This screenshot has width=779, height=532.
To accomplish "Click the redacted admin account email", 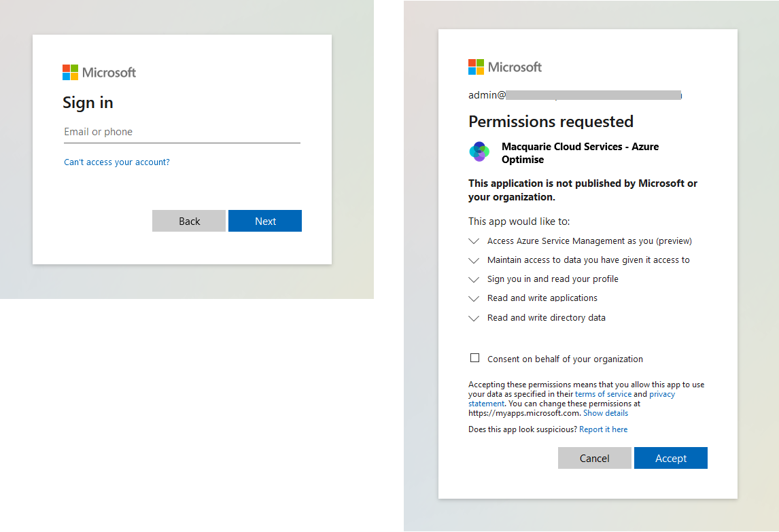I will (x=574, y=96).
